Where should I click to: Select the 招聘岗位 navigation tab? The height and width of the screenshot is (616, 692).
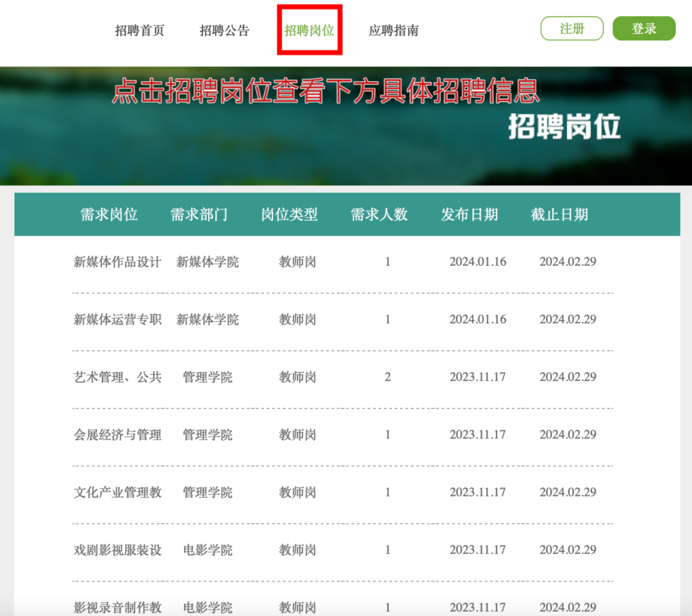point(309,30)
